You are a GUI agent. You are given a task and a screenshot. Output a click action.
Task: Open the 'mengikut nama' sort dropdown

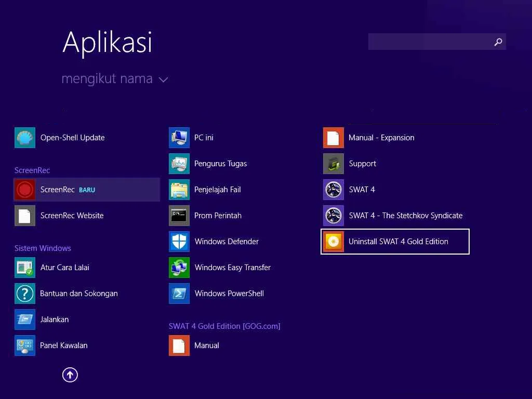coord(115,79)
